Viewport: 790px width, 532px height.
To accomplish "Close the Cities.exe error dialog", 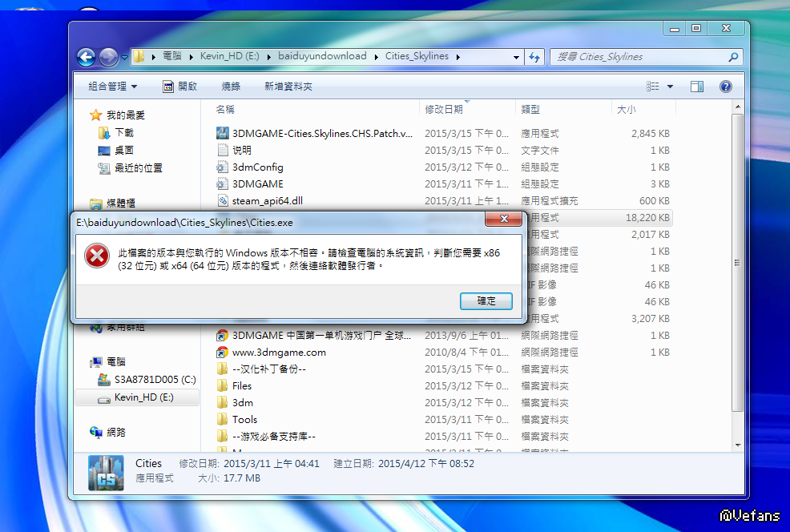I will point(503,219).
